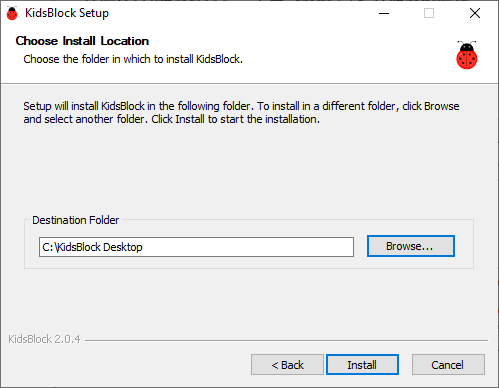Click the 'KidsBlock Setup' window title
The image size is (499, 388).
click(67, 13)
